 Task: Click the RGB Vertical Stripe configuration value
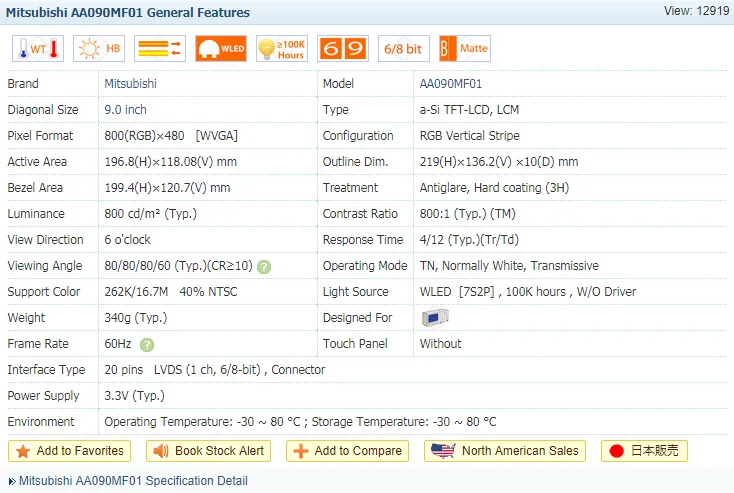pyautogui.click(x=470, y=136)
